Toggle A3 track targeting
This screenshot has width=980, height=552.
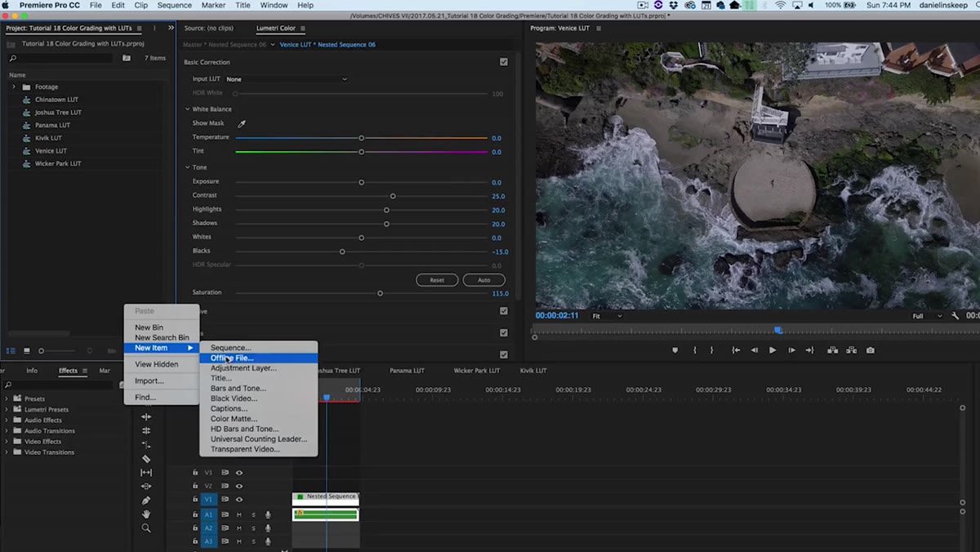[x=208, y=541]
